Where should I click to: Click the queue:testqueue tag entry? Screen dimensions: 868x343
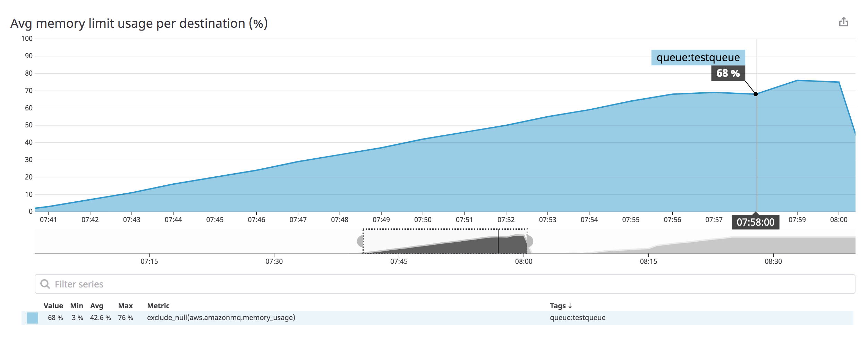tap(578, 317)
